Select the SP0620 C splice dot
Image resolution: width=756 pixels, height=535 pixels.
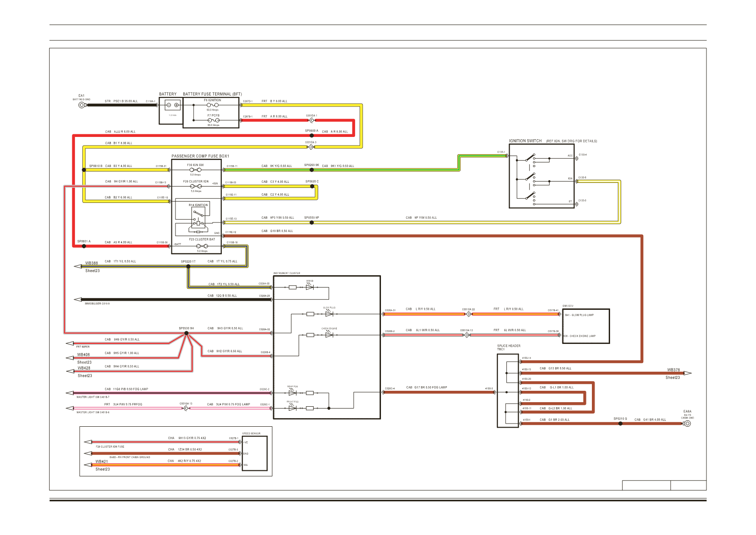coord(312,186)
